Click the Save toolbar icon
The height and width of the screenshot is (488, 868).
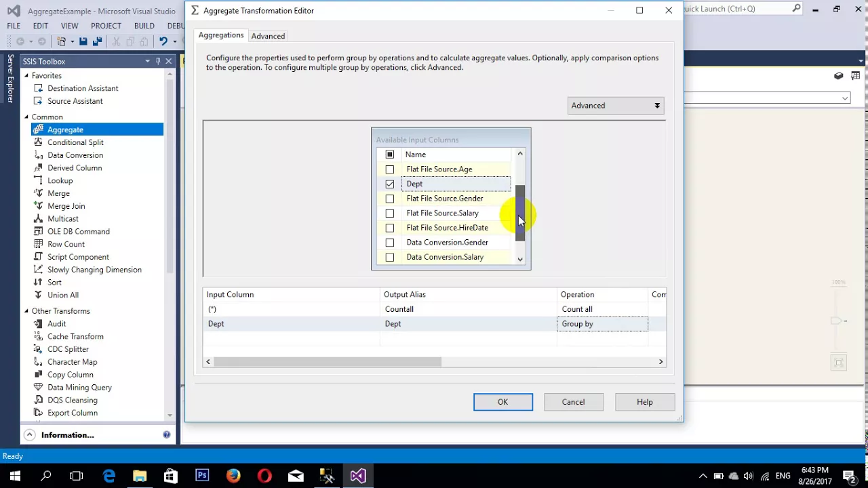pyautogui.click(x=83, y=42)
